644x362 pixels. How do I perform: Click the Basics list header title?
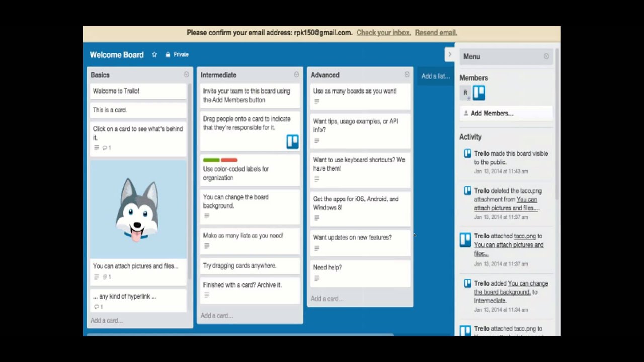100,75
